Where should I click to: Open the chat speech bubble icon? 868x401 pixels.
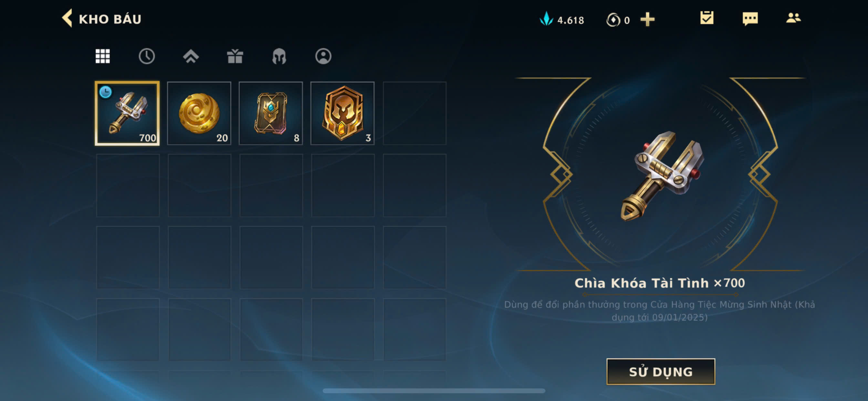click(x=750, y=18)
